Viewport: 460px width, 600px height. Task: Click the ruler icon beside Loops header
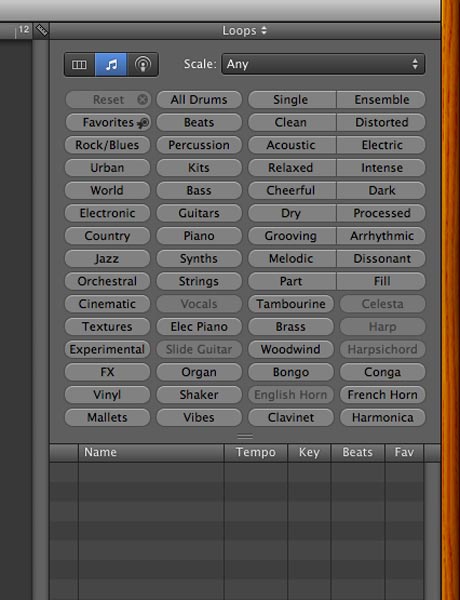(x=41, y=30)
